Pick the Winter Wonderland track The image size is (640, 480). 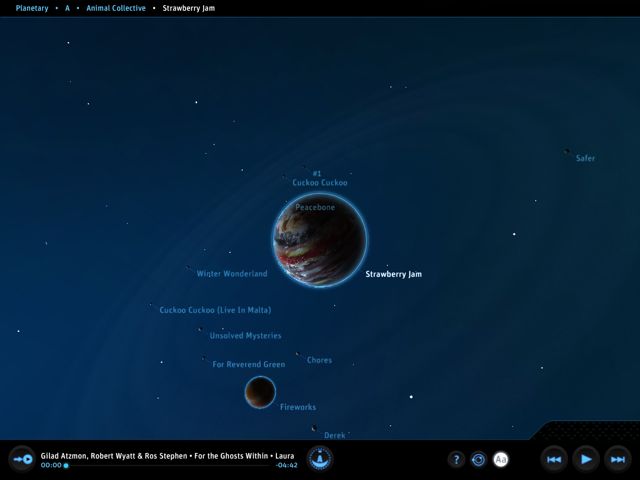(x=232, y=273)
